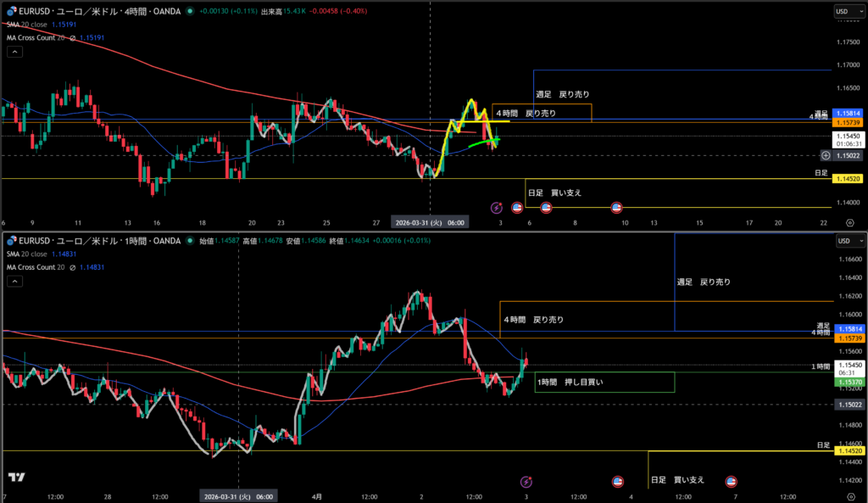Click the rightmost US flag event on bottom chart
The height and width of the screenshot is (503, 868).
coord(731,482)
